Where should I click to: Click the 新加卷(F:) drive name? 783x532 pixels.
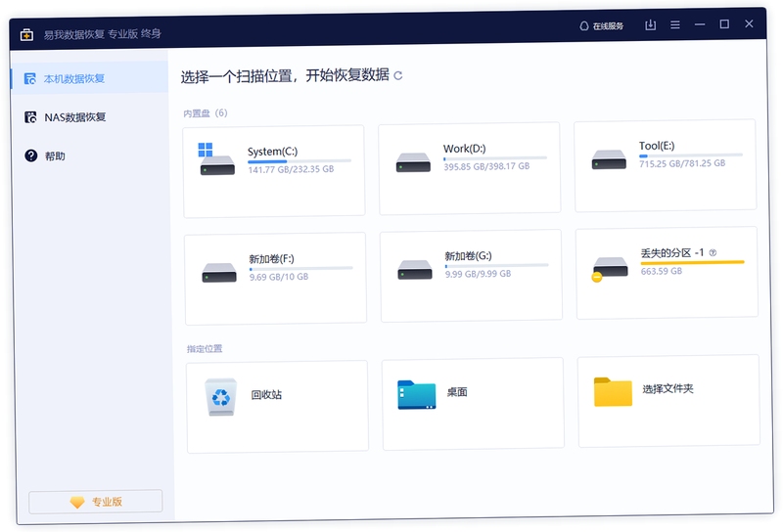tap(272, 259)
